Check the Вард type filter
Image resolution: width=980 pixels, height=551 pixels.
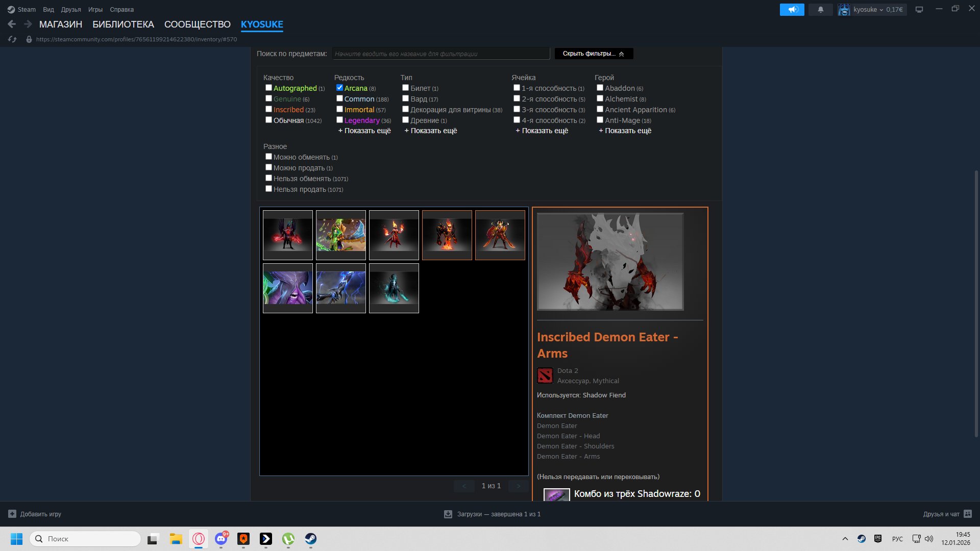tap(405, 98)
